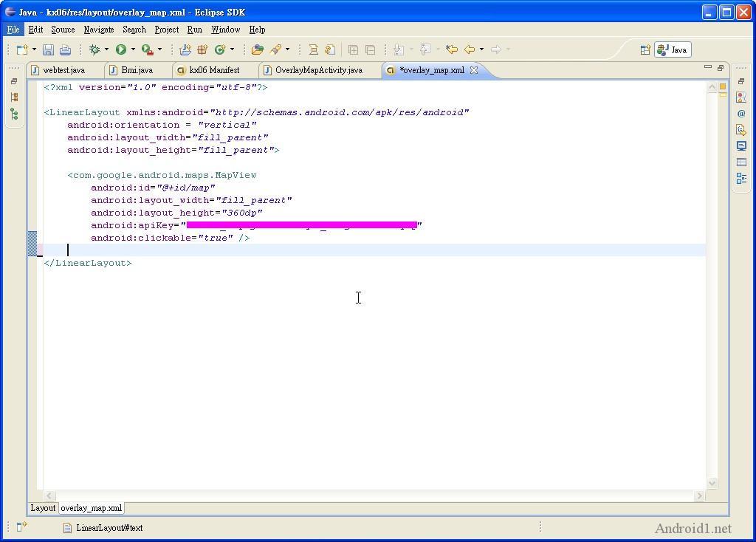
Task: Open the Navigate menu
Action: tap(99, 30)
